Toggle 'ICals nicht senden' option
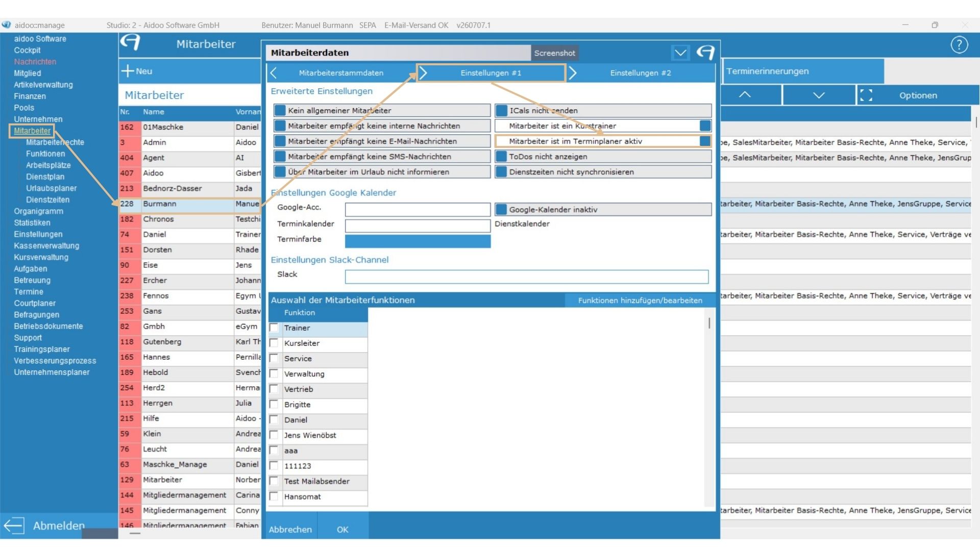980x551 pixels. pos(603,111)
